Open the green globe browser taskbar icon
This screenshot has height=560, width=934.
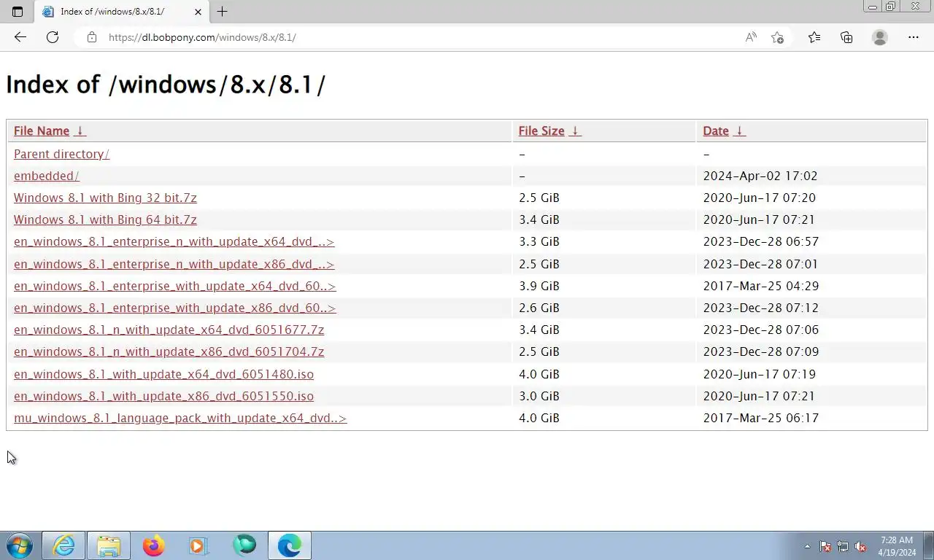[244, 545]
